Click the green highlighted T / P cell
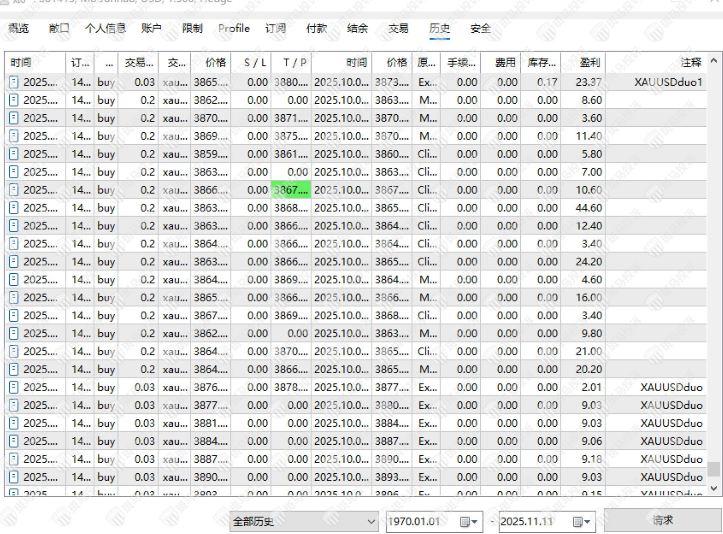This screenshot has width=723, height=534. tap(291, 190)
